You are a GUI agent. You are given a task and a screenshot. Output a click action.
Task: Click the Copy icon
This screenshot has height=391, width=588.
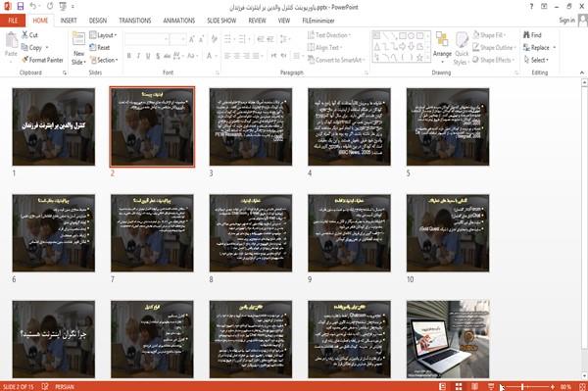click(x=24, y=47)
